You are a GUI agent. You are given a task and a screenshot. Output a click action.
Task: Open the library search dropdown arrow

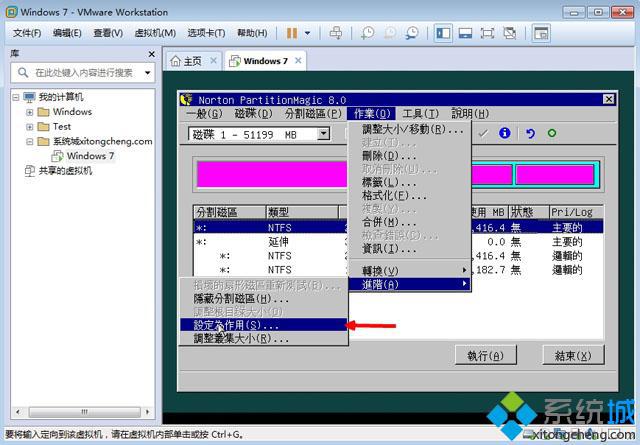click(147, 73)
